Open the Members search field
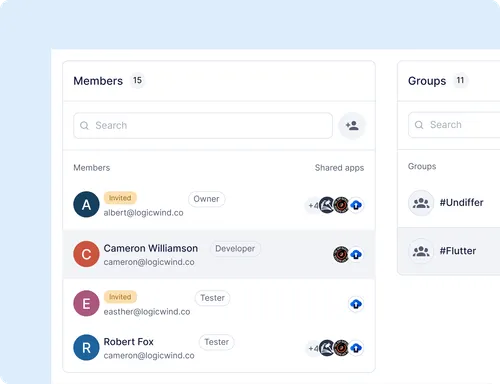Viewport: 500px width, 384px height. pyautogui.click(x=203, y=126)
